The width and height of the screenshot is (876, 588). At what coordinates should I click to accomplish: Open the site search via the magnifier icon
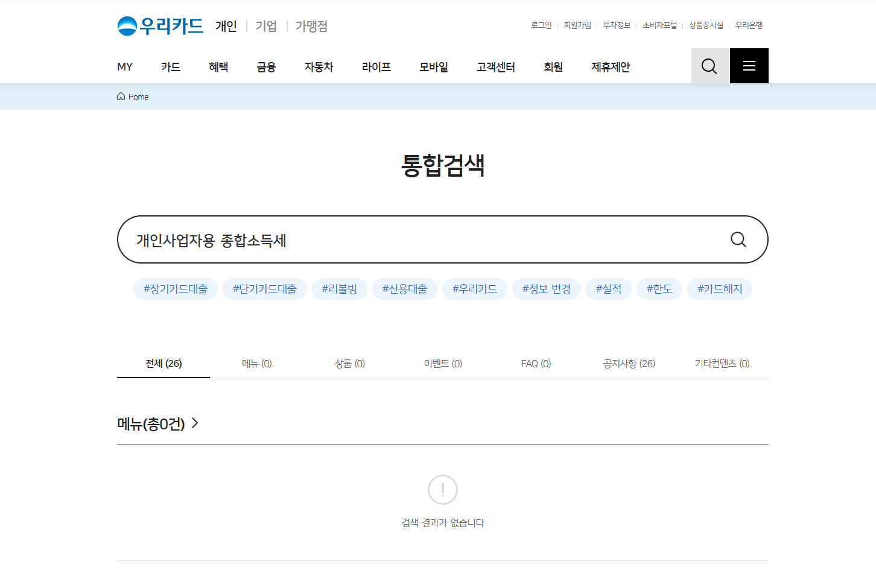click(x=709, y=66)
